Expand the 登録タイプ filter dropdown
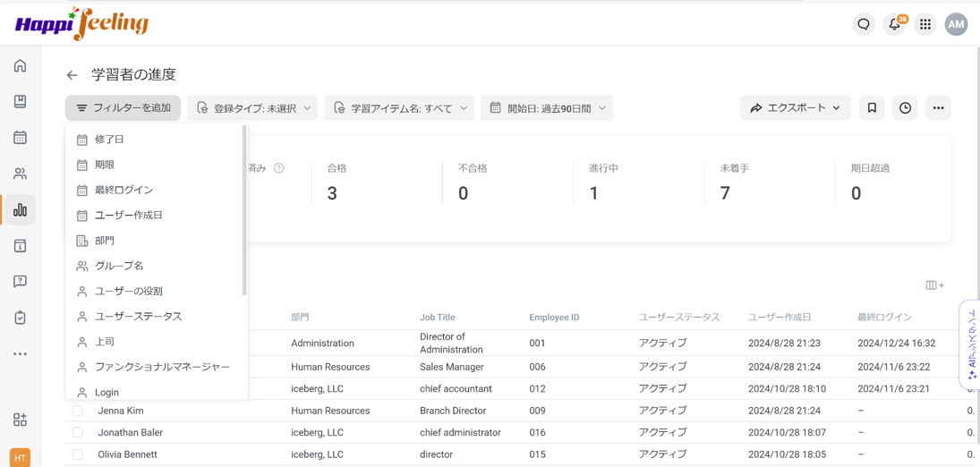 pyautogui.click(x=253, y=108)
